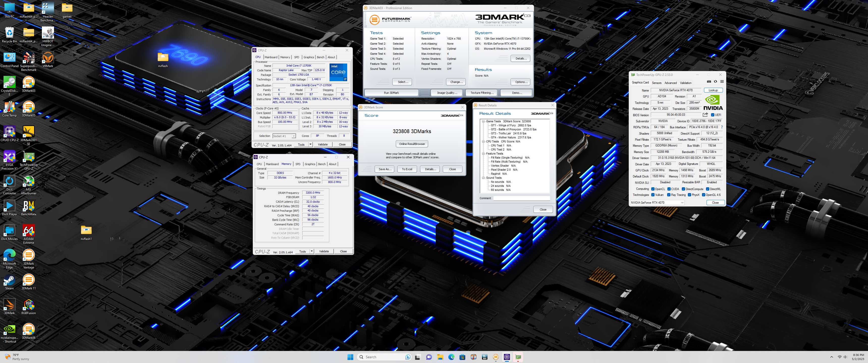
Task: Collapse the Game Tests tree node
Action: (483, 121)
